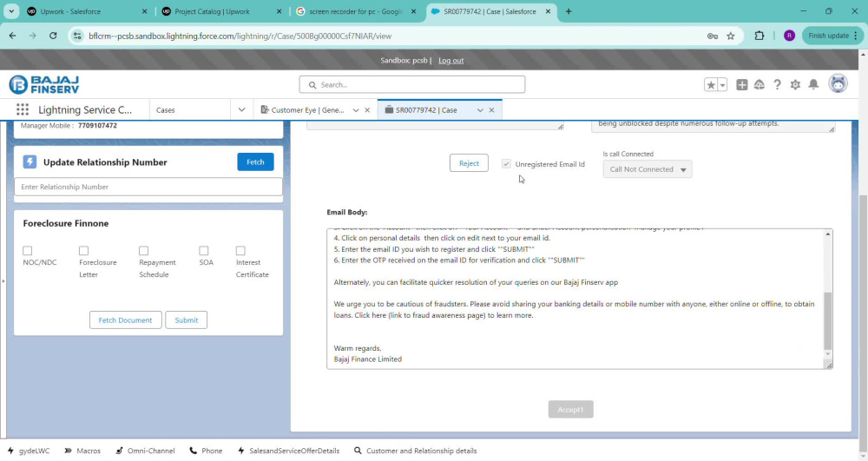Tick the SOA checkbox

point(204,251)
